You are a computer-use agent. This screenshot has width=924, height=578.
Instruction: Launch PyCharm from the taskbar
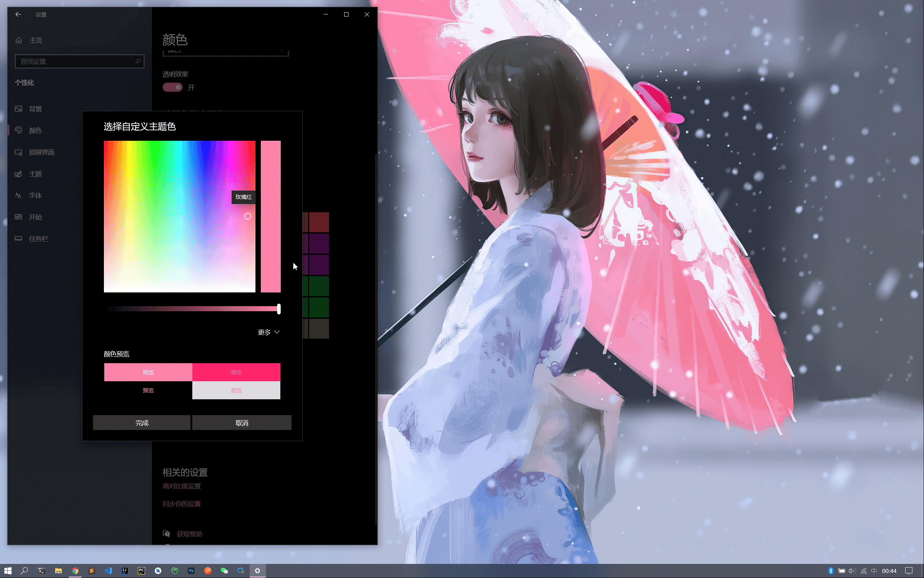click(141, 570)
